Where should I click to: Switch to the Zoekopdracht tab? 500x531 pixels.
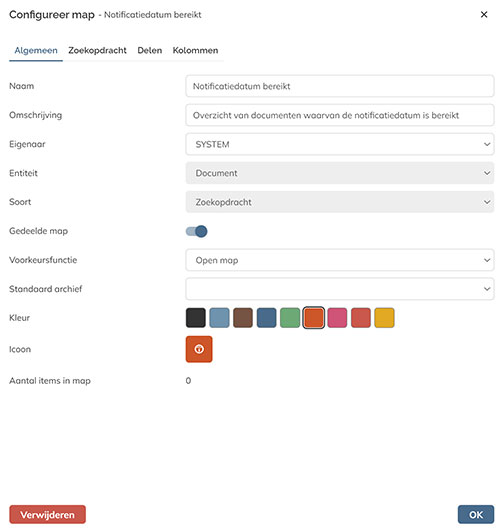(98, 50)
